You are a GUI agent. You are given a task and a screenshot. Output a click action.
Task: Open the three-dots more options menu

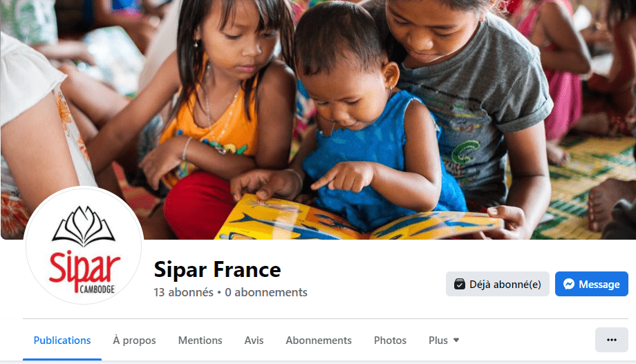click(x=611, y=340)
